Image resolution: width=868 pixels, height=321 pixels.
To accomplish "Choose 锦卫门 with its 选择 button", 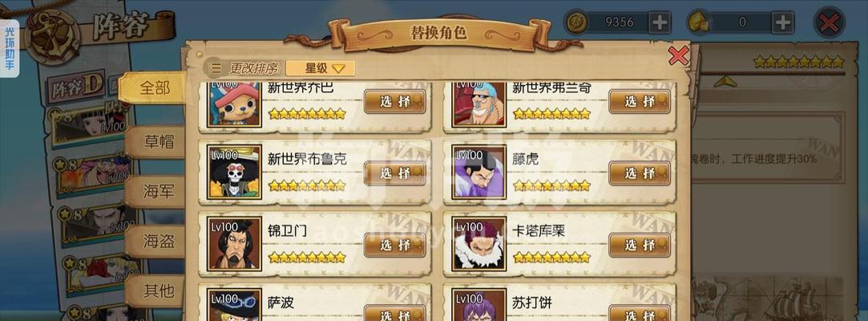I will coord(394,245).
